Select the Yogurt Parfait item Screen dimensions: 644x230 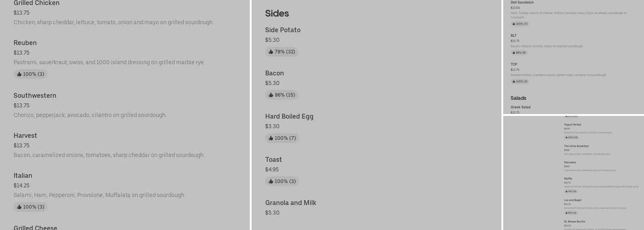[573, 125]
